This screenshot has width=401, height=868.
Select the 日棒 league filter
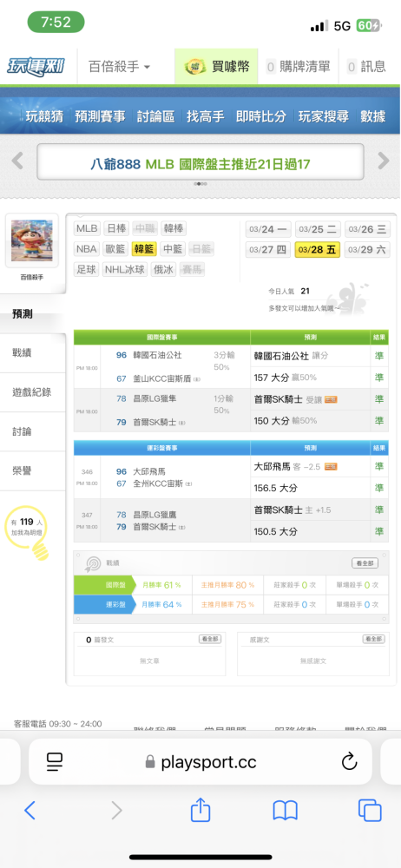click(x=115, y=228)
